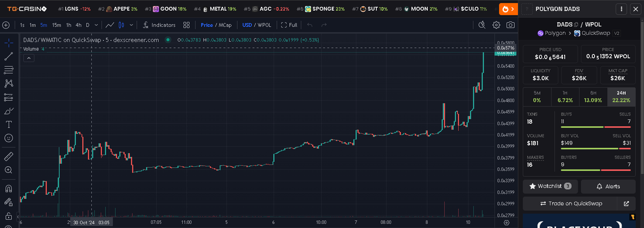
Task: Toggle stay-in-drawing-mode pencil lock
Action: [9, 203]
